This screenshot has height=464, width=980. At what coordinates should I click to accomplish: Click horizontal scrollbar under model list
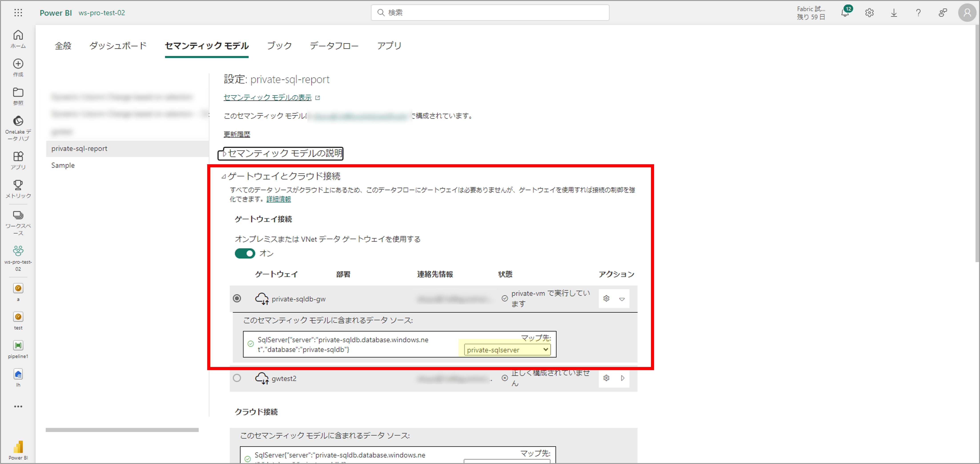click(122, 430)
